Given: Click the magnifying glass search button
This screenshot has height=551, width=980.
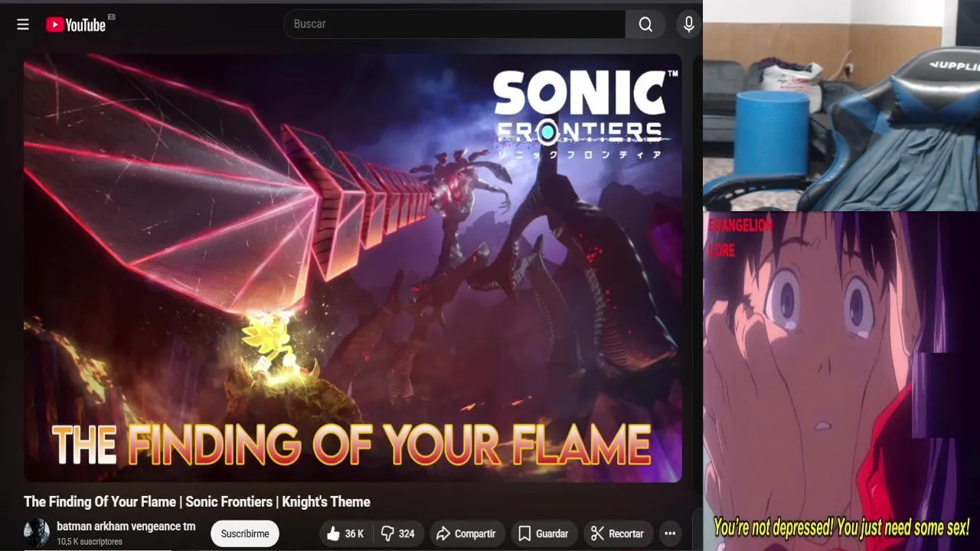Looking at the screenshot, I should [x=645, y=24].
